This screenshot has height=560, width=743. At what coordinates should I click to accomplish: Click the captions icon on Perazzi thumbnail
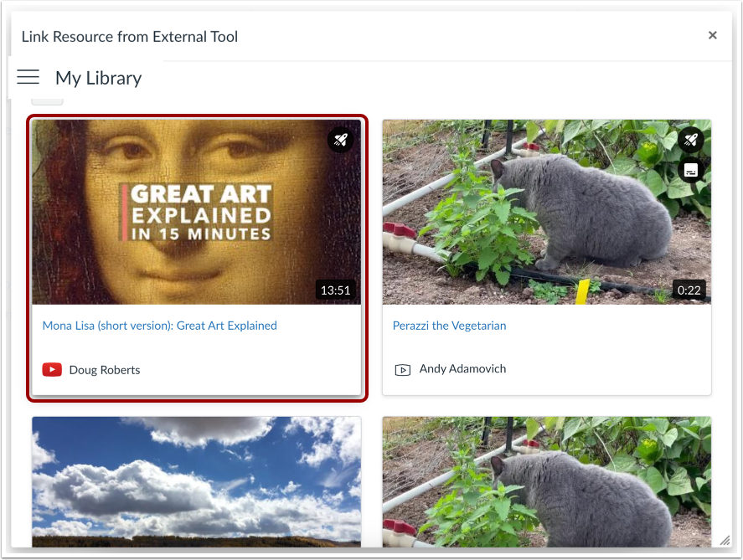click(x=691, y=169)
